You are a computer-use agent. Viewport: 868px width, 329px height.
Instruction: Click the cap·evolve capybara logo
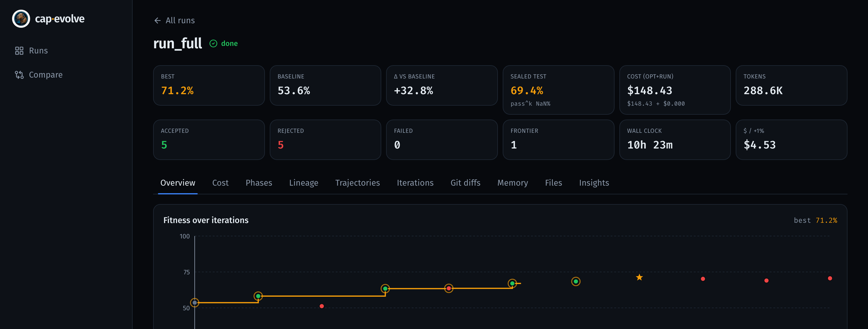(21, 18)
